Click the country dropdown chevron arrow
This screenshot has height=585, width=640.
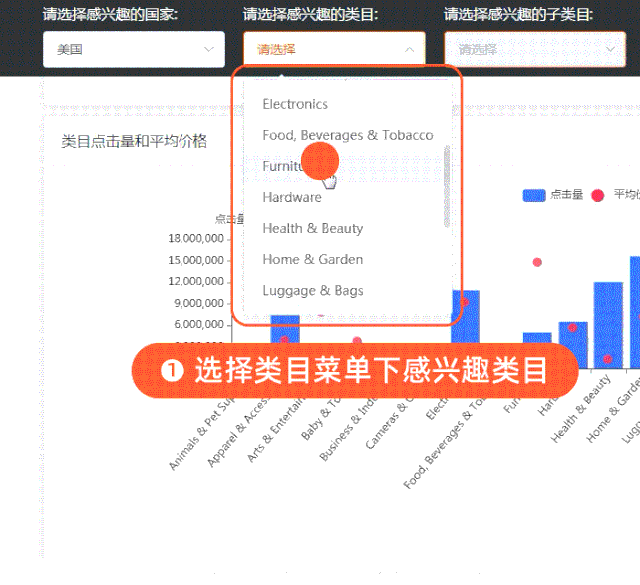[209, 49]
